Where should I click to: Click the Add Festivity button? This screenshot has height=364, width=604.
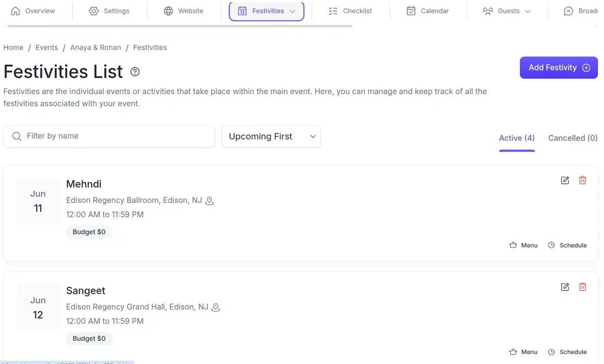559,68
